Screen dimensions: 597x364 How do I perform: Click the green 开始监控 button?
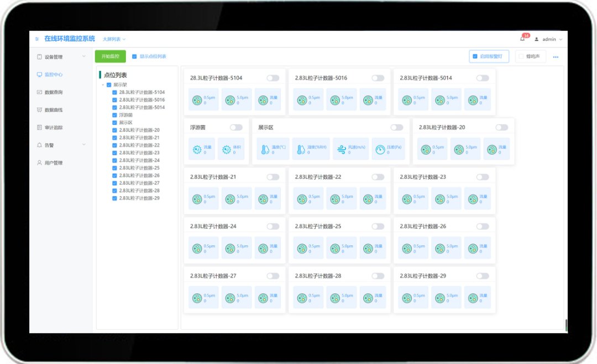[111, 56]
